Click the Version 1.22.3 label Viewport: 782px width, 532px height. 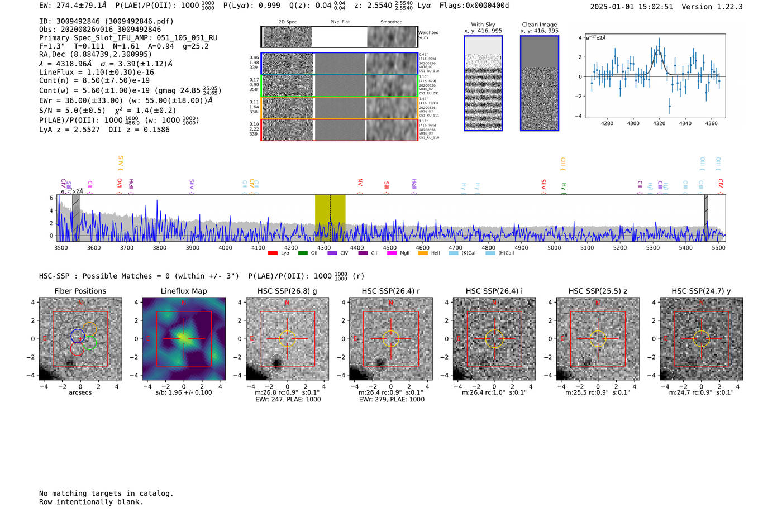point(712,7)
